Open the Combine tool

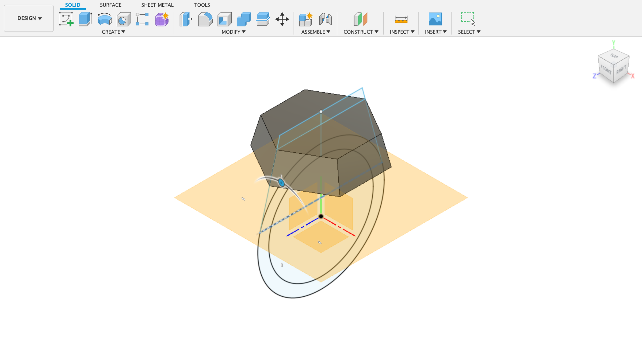244,19
